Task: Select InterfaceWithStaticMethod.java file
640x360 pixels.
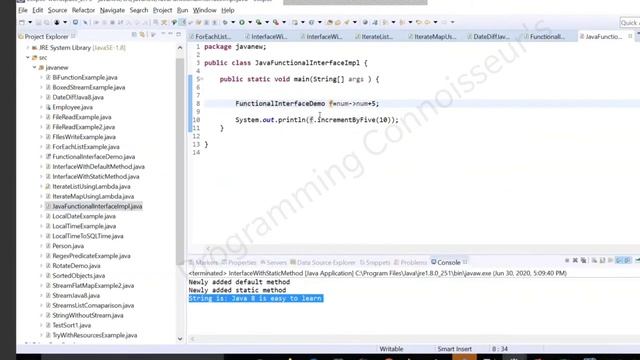Action: click(96, 176)
